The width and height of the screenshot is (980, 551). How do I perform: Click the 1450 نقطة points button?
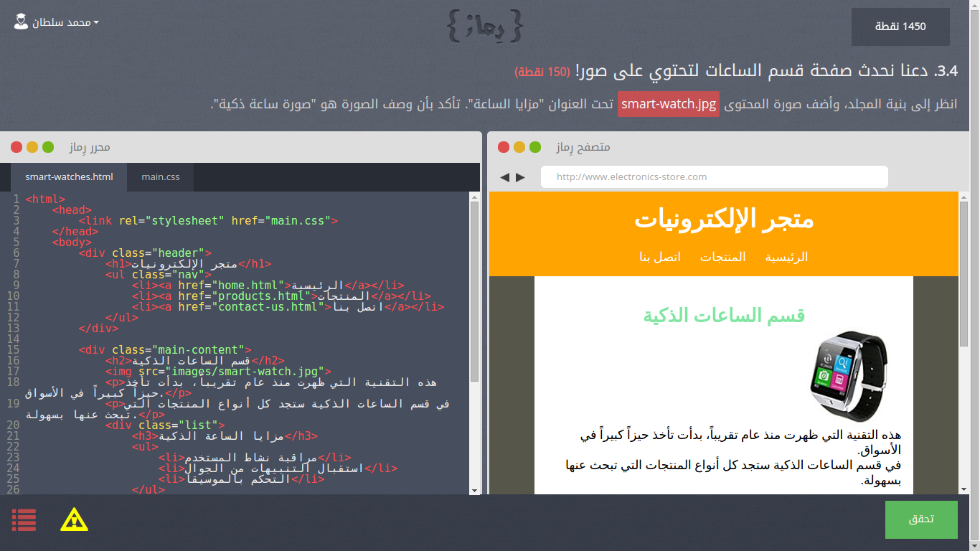[900, 27]
